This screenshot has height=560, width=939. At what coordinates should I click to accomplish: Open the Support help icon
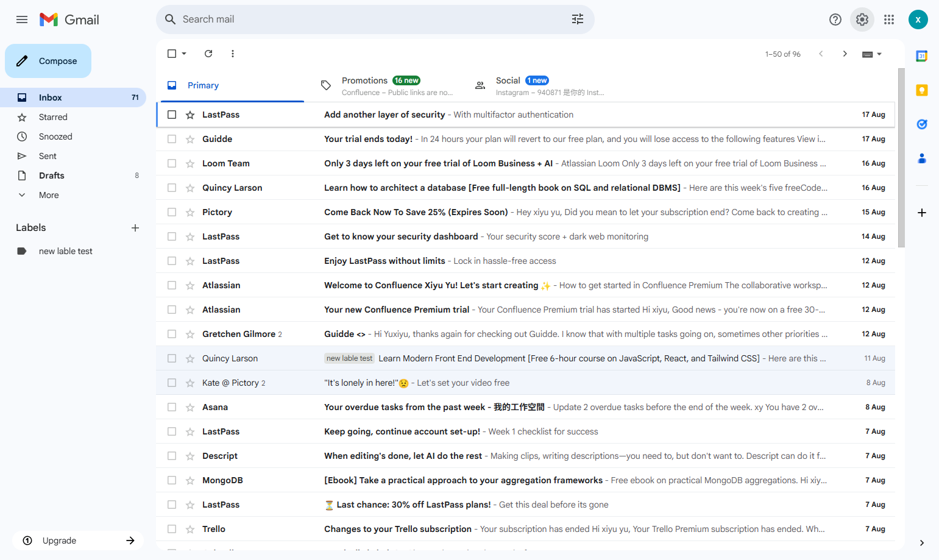point(835,19)
